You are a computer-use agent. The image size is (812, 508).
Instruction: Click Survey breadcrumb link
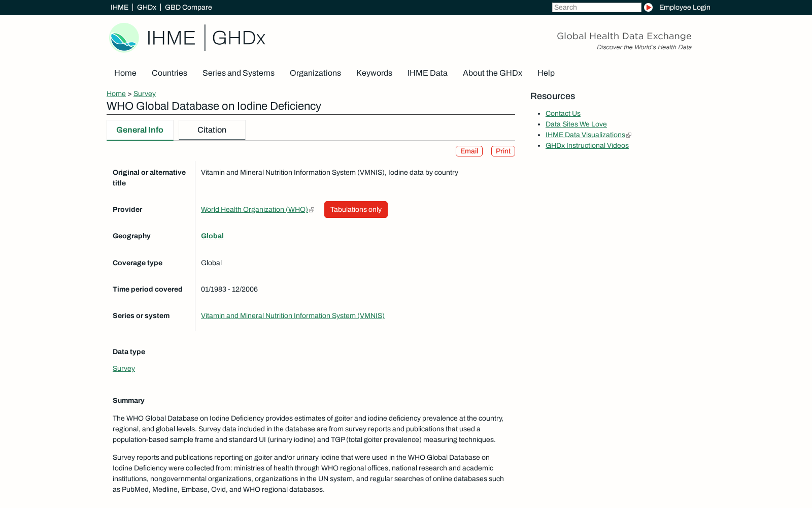click(x=145, y=94)
